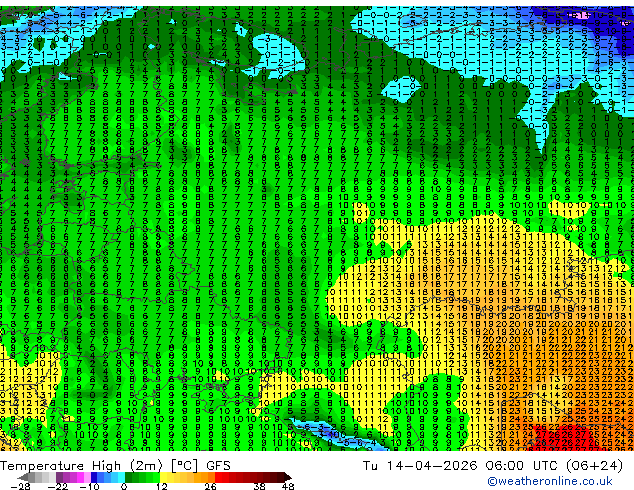The width and height of the screenshot is (634, 490).
Task: Click the '-10' legend label
Action: pyautogui.click(x=89, y=486)
